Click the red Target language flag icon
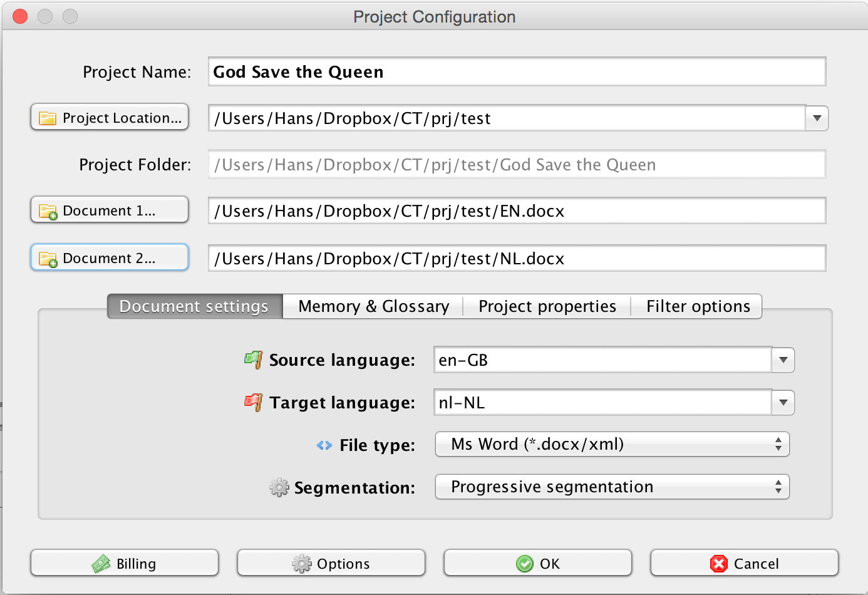Viewport: 868px width, 595px height. click(x=253, y=402)
